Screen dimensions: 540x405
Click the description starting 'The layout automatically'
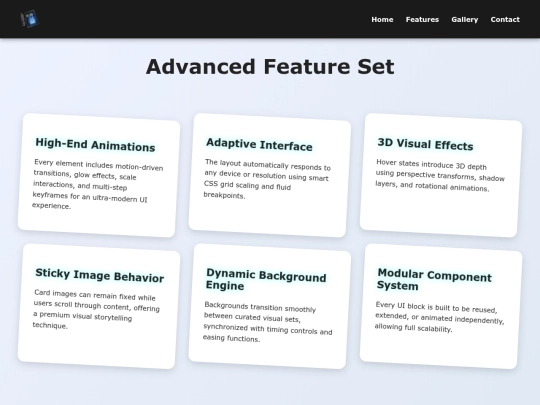point(267,179)
